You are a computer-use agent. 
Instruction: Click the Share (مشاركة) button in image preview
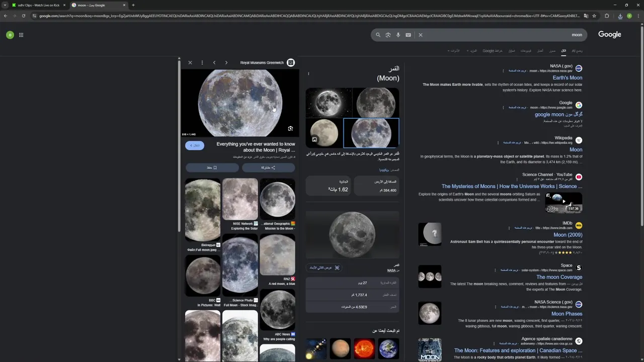268,167
